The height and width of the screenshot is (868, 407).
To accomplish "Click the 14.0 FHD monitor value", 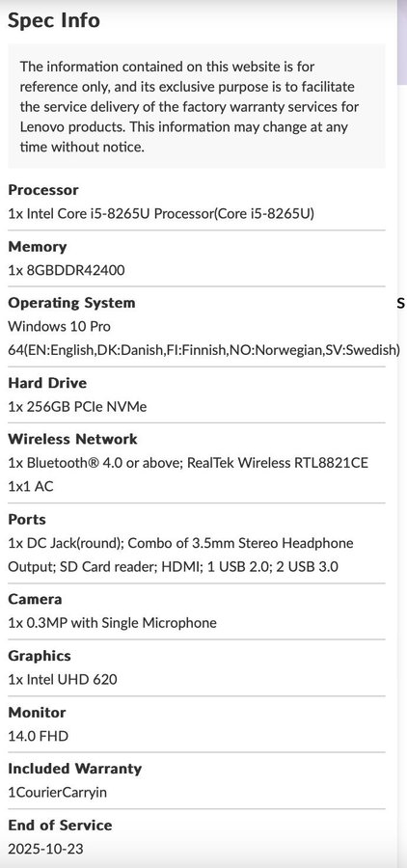I will [x=39, y=736].
